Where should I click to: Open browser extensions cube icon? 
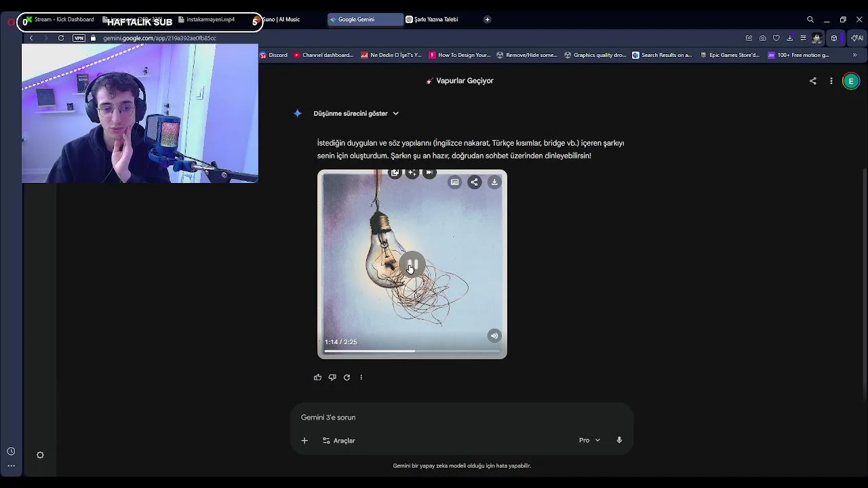click(x=835, y=38)
